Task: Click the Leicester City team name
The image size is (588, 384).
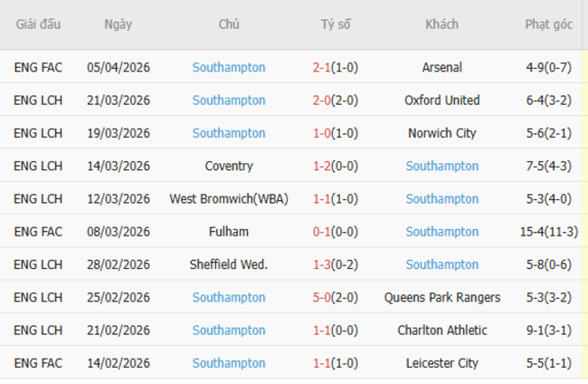Action: (x=441, y=363)
